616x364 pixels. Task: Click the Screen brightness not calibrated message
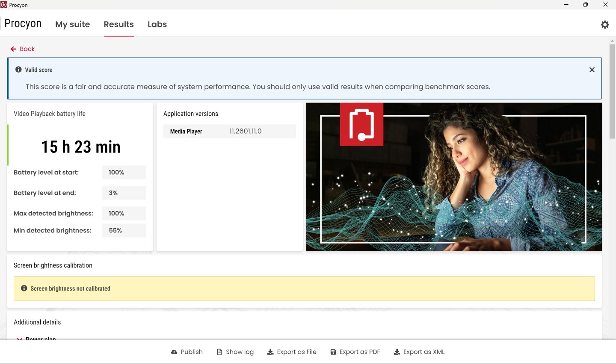tap(71, 288)
